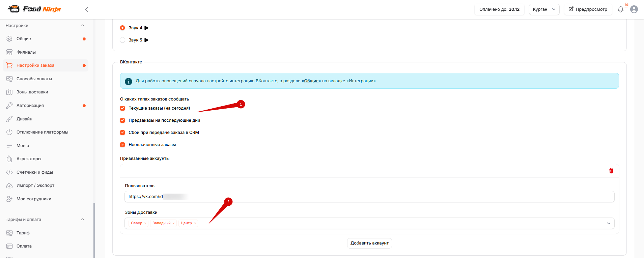Click the Food Ninja logo
Viewport: 644px width, 258px height.
[34, 9]
